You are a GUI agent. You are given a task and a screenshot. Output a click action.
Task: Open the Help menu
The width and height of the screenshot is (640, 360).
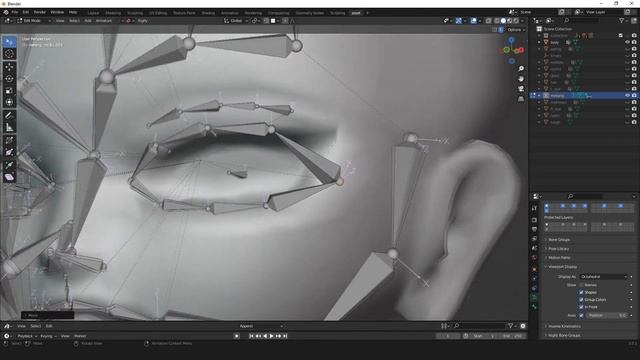[73, 12]
